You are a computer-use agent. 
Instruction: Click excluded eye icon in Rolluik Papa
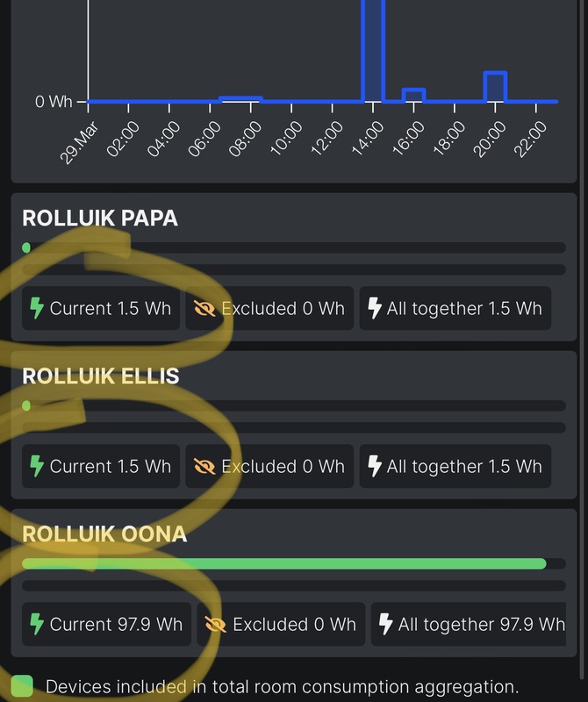[205, 309]
